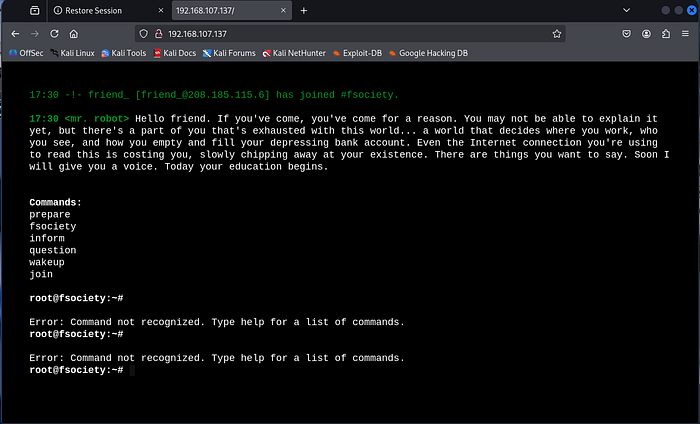Open the Kali Linux bookmark
The width and height of the screenshot is (700, 424).
(x=72, y=53)
